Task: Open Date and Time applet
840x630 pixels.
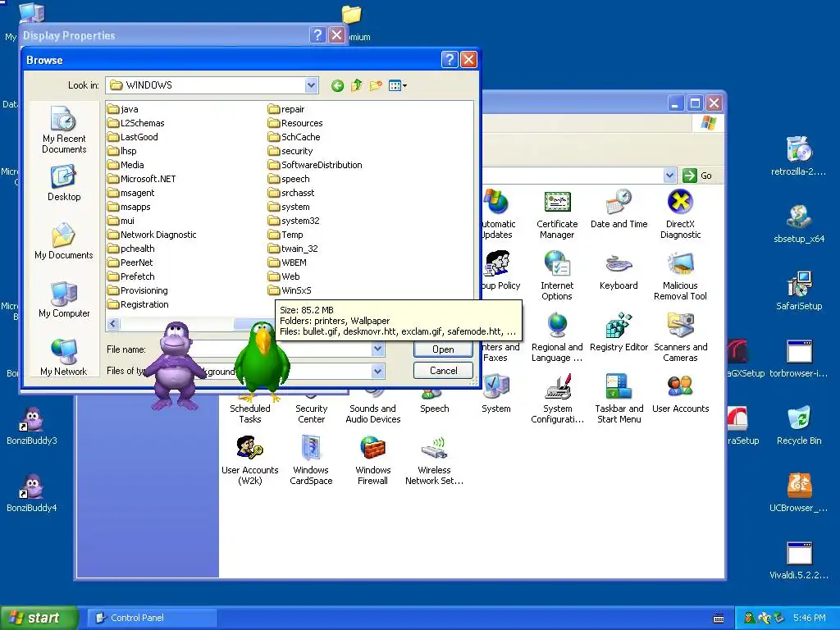Action: point(619,209)
